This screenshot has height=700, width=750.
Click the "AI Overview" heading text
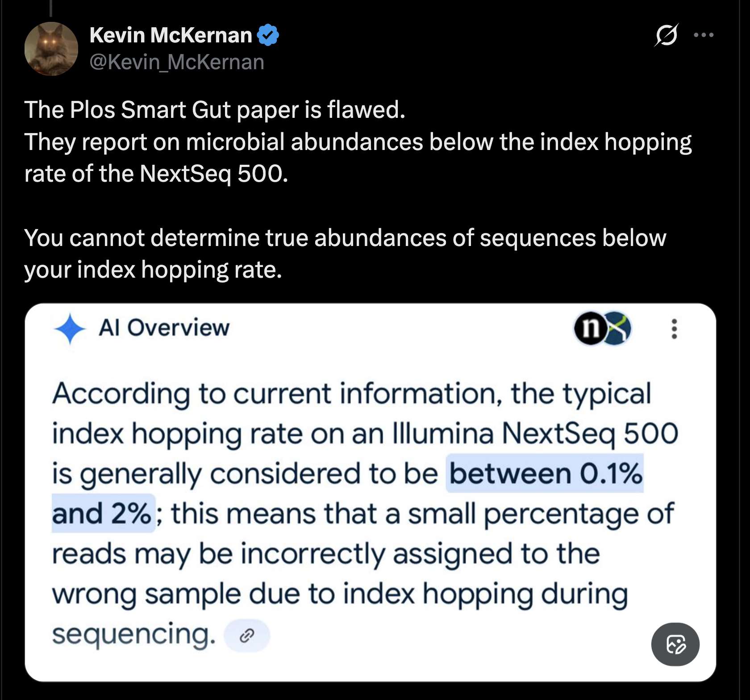pos(164,328)
